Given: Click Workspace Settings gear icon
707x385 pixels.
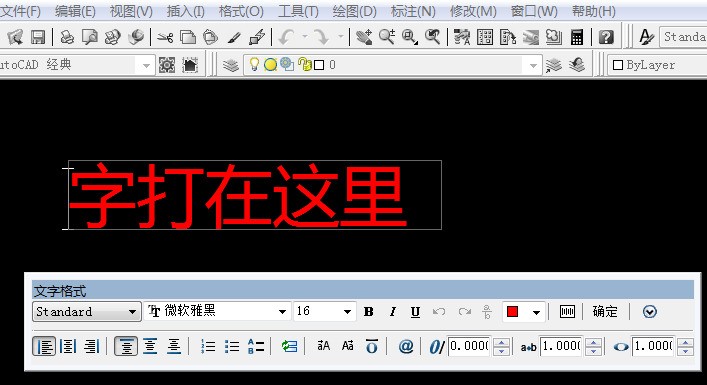Looking at the screenshot, I should point(167,65).
